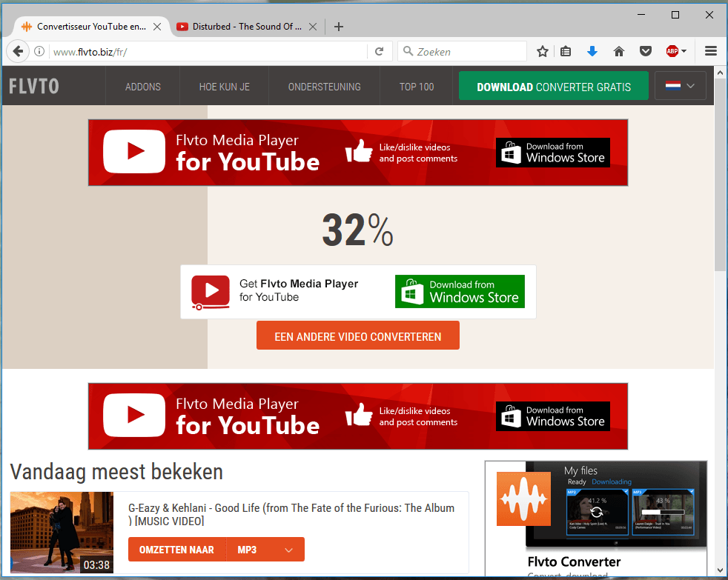Click red Flvto Media Player icon
The width and height of the screenshot is (728, 580).
[x=211, y=292]
